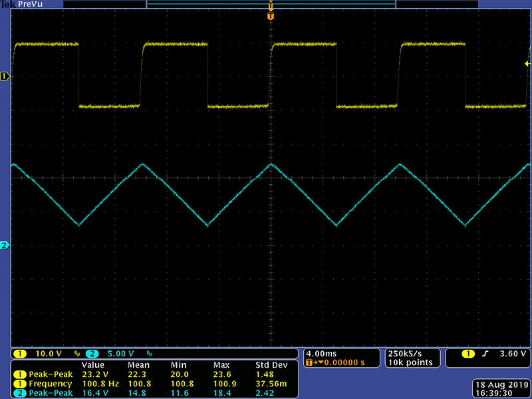Click the waveform record view bar at top
This screenshot has height=399, width=532.
pyautogui.click(x=271, y=4)
